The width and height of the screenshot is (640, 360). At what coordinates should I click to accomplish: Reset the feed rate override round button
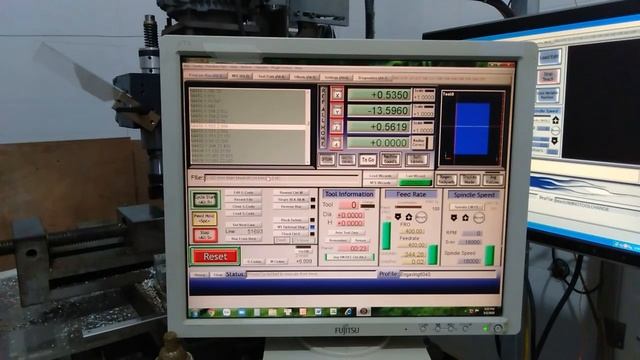421,217
